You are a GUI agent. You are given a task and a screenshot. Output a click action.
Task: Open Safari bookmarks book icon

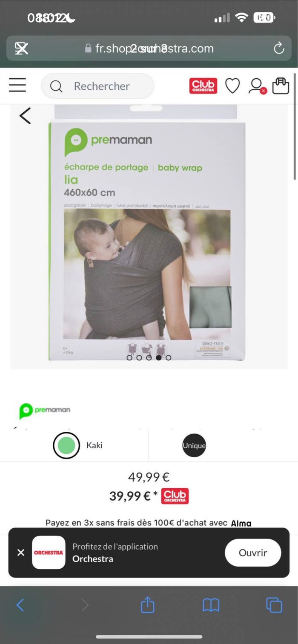tap(211, 605)
